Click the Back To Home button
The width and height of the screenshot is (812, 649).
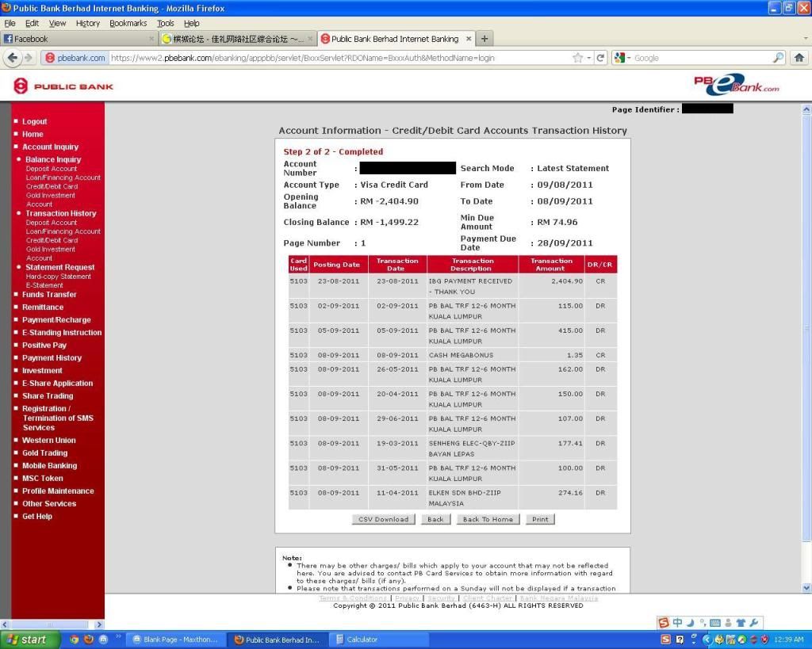(487, 520)
